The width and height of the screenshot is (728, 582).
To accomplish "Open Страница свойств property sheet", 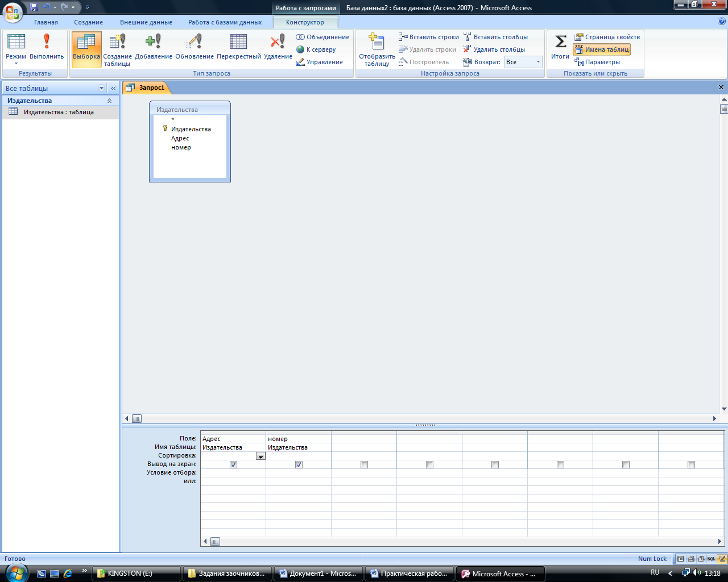I will (x=607, y=37).
